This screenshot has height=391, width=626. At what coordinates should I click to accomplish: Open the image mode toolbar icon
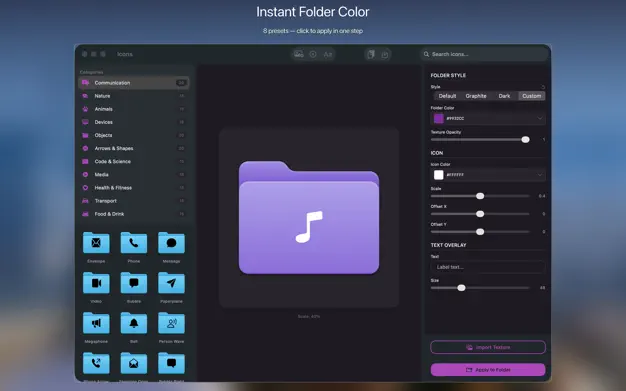pos(299,54)
